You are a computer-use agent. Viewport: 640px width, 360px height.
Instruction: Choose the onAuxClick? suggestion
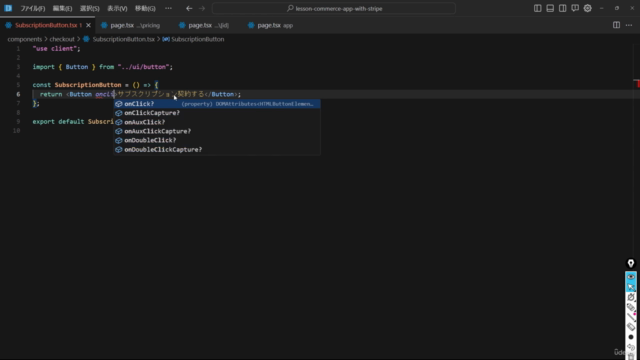pos(217,122)
